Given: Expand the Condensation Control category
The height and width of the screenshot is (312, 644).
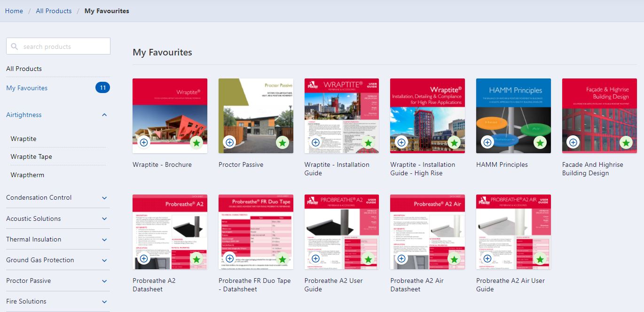Looking at the screenshot, I should click(104, 198).
